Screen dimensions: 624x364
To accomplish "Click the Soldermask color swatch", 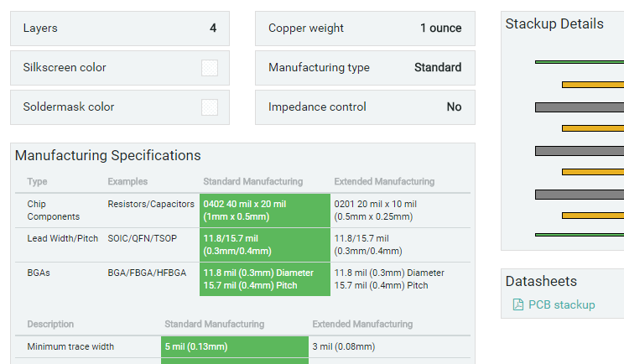I will pos(210,107).
